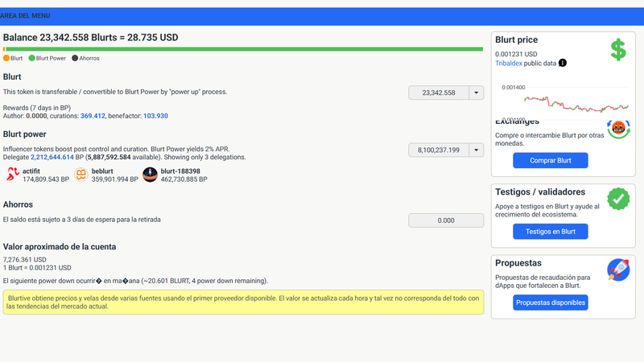Toggle the green Blurt Power legend item
Viewport: 644px width, 362px height.
[x=47, y=58]
